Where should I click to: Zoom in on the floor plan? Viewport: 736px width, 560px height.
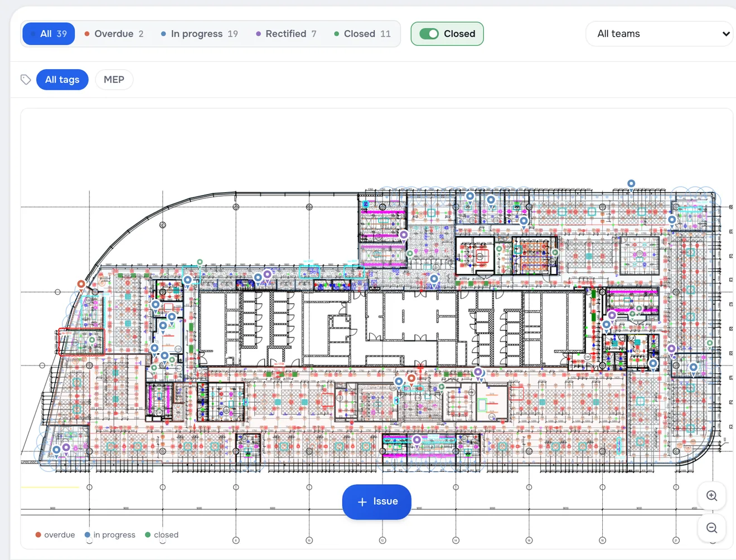click(x=711, y=496)
